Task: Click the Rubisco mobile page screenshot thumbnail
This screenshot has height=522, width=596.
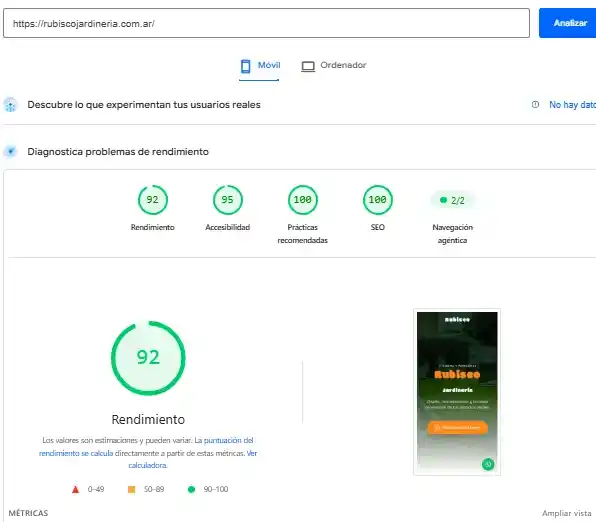Action: (x=457, y=392)
